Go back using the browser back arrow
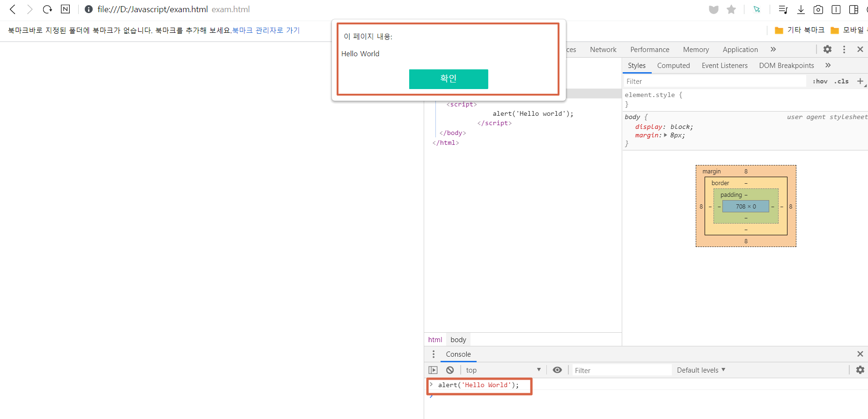Screen dimensions: 868x419 coord(13,9)
